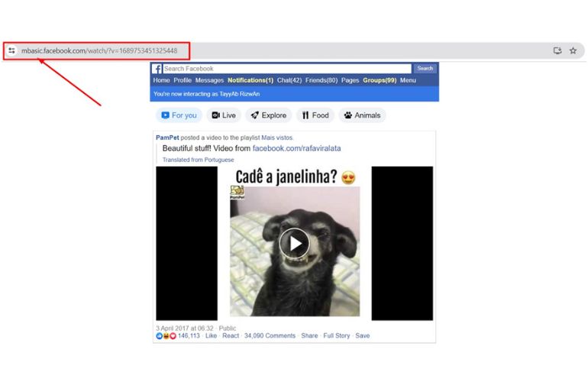The image size is (588, 392).
Task: Click the install/cast icon beside the star
Action: [557, 50]
